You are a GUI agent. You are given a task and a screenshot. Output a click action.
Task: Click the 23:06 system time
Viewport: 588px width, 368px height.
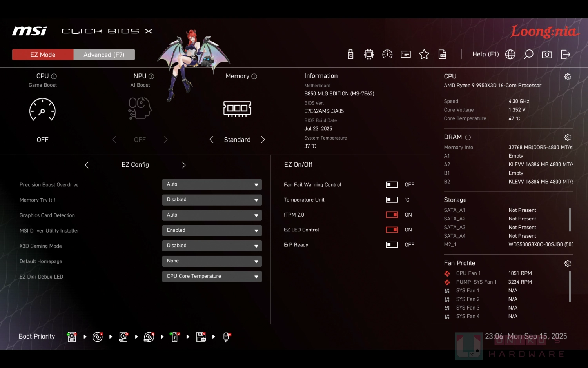(x=494, y=336)
